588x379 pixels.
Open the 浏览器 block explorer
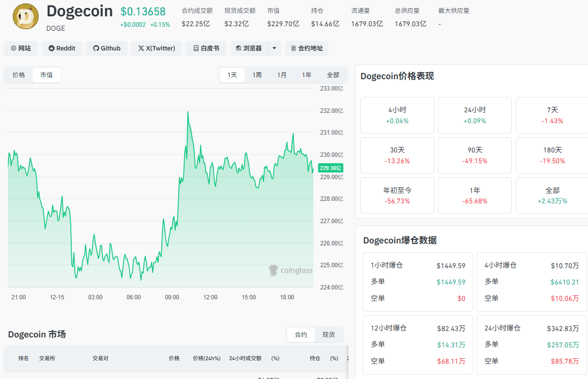tap(248, 48)
